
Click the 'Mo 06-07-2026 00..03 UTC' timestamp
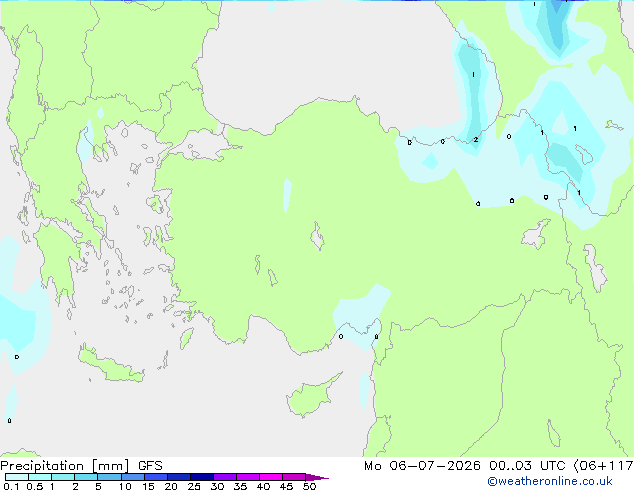pos(466,466)
